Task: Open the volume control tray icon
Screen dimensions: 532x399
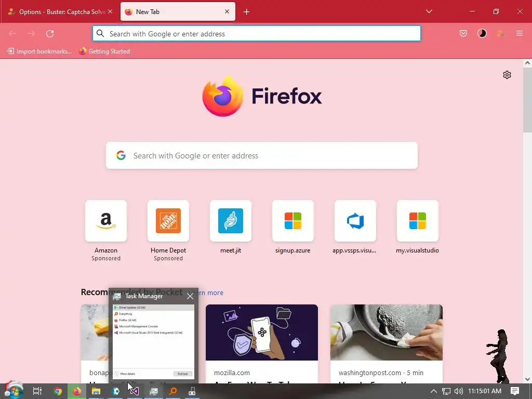Action: (x=459, y=391)
